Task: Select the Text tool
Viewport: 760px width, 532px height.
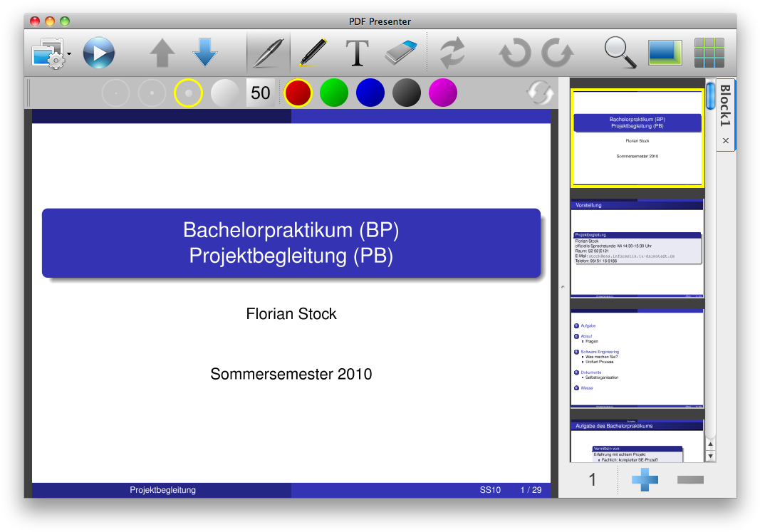Action: pos(357,53)
